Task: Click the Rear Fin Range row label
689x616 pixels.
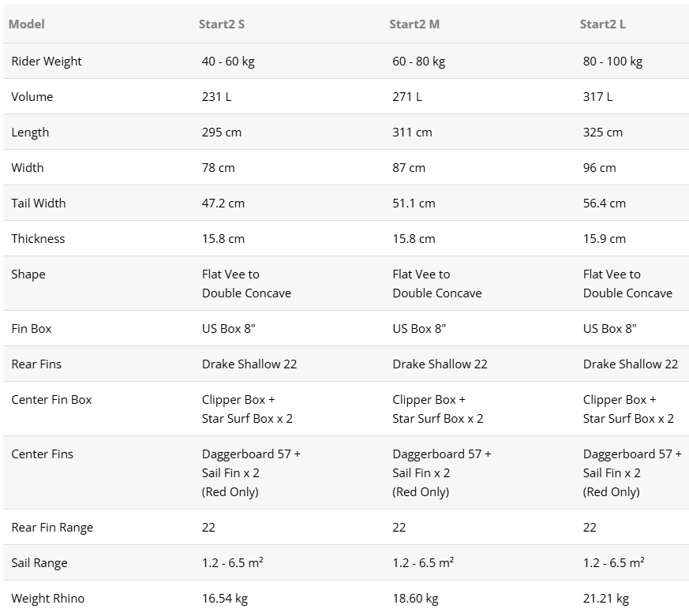Action: click(52, 528)
